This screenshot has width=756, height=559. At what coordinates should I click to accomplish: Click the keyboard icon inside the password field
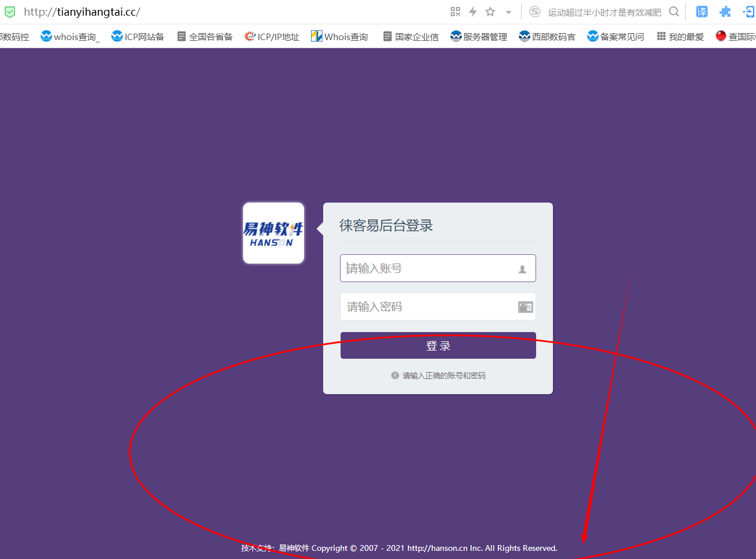click(x=525, y=306)
